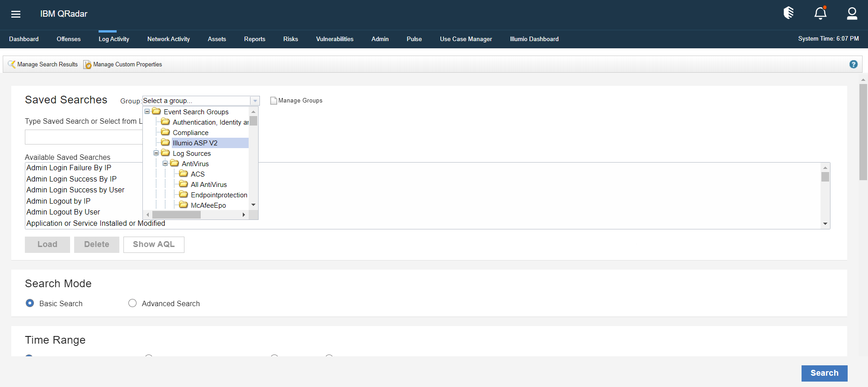The width and height of the screenshot is (868, 387).
Task: Select the 'Illumio ASP V2' group label
Action: click(x=195, y=143)
